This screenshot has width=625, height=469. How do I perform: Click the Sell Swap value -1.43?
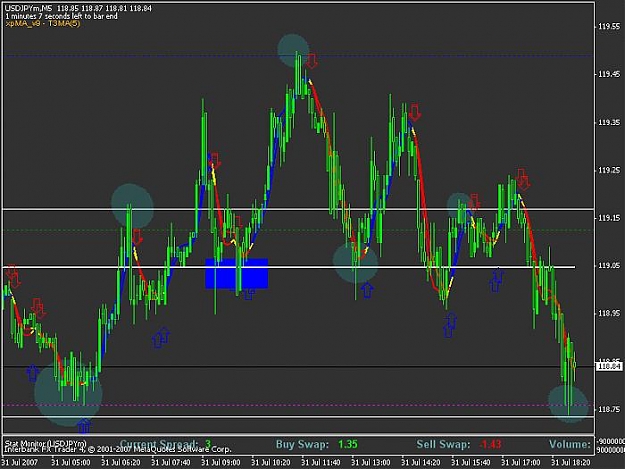click(x=490, y=444)
